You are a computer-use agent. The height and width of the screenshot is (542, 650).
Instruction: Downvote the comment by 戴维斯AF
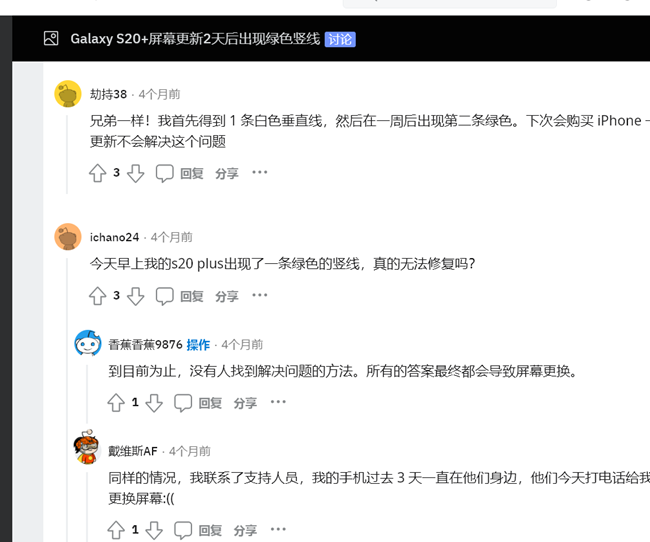[x=154, y=530]
